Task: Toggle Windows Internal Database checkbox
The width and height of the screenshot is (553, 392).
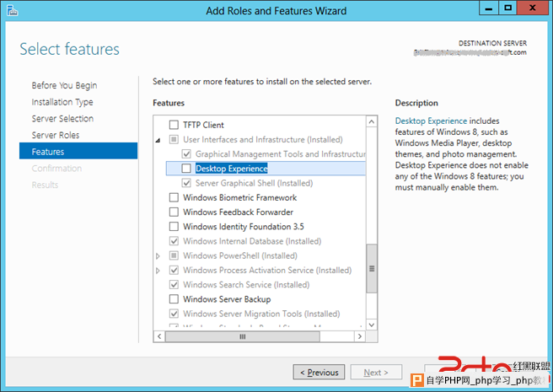Action: click(174, 241)
